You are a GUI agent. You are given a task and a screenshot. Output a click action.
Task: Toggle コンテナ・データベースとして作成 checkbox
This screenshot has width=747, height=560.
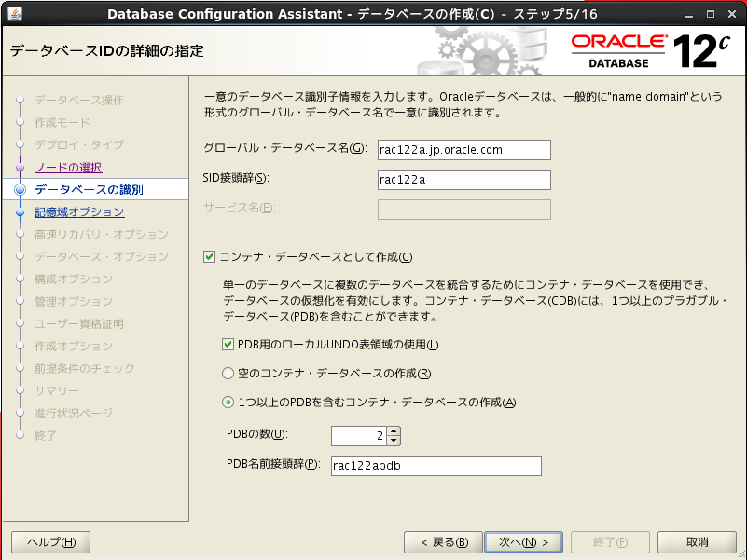[x=209, y=257]
